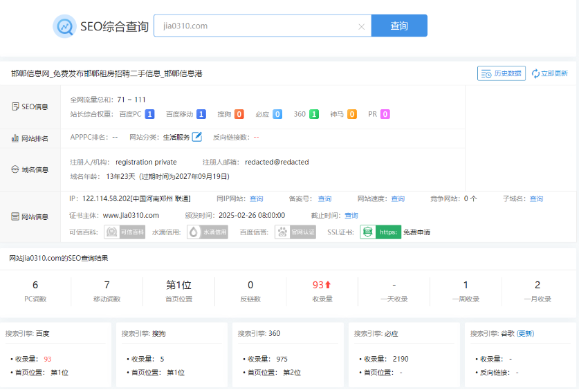The width and height of the screenshot is (579, 392).
Task: Click the 域名信息 globe icon
Action: coord(15,169)
